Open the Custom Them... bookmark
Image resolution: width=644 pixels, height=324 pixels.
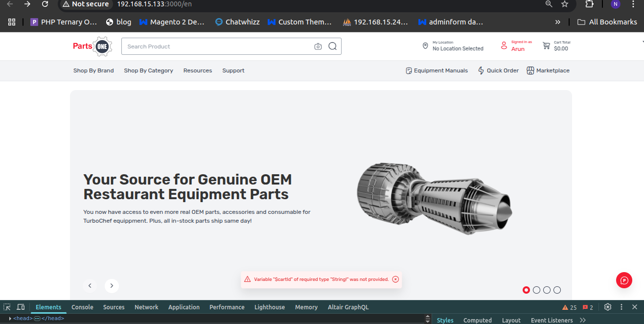coord(299,22)
